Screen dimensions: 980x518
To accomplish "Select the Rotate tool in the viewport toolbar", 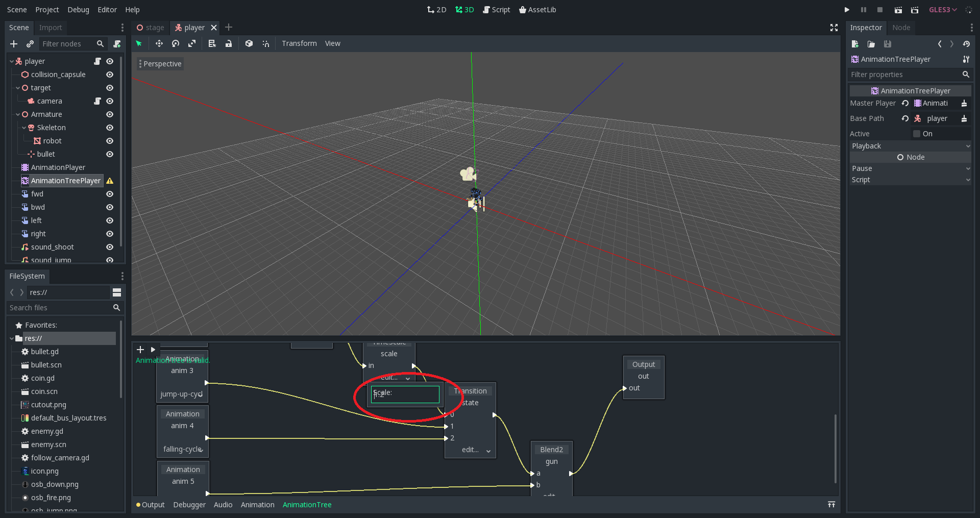I will pos(176,43).
